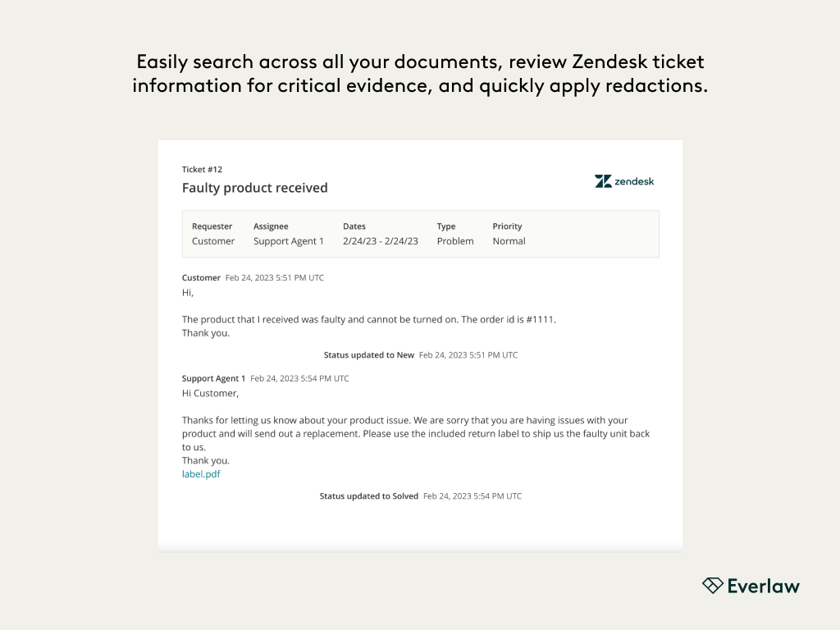Screen dimensions: 840x630
Task: Select the Status updated to Solved entry
Action: click(369, 496)
